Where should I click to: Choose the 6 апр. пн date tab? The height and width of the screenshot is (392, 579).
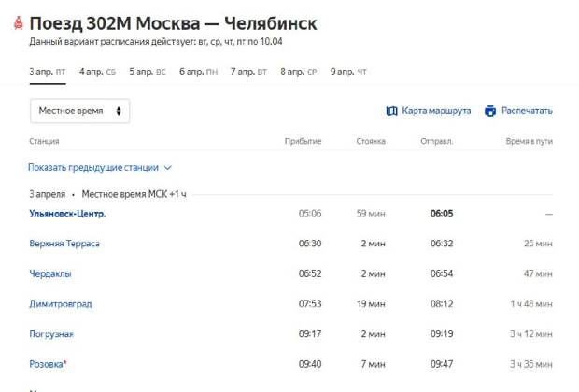[198, 71]
